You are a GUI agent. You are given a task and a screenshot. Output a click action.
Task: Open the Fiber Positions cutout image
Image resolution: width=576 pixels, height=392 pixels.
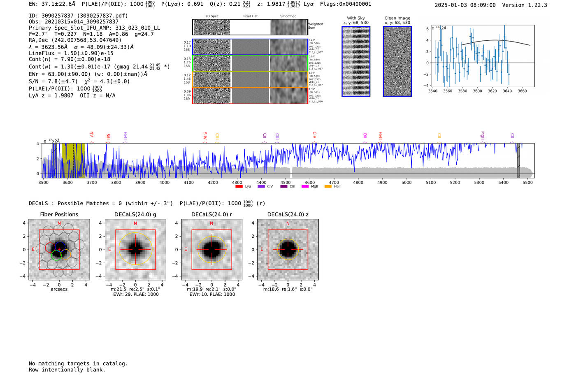click(x=59, y=250)
